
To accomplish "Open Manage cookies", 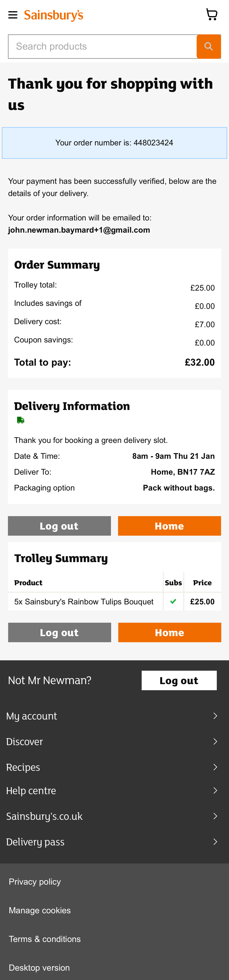I will pos(40,910).
